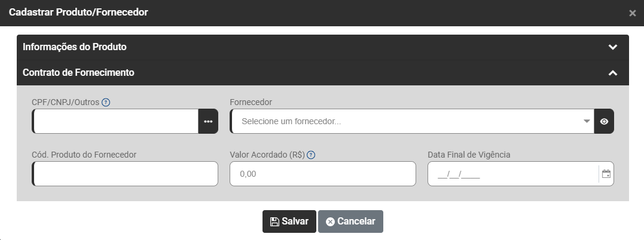Viewport: 644px width, 240px height.
Task: Click the Fornecedor dropdown arrow
Action: (x=587, y=121)
